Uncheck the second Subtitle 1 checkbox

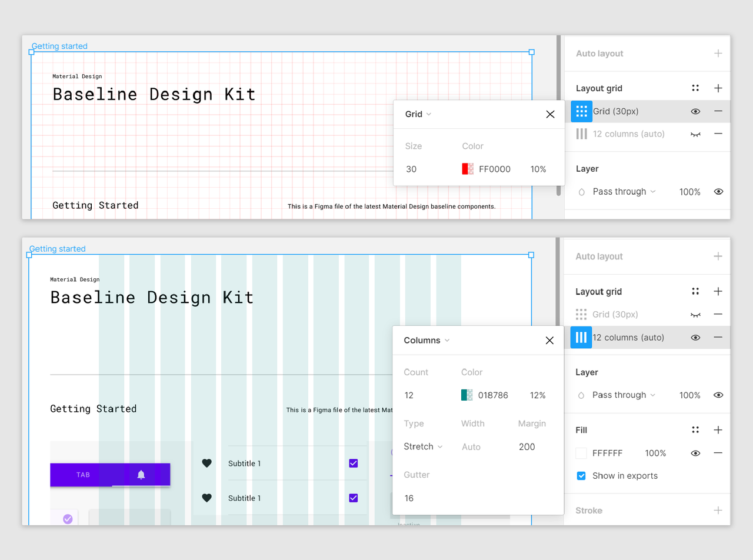tap(353, 498)
